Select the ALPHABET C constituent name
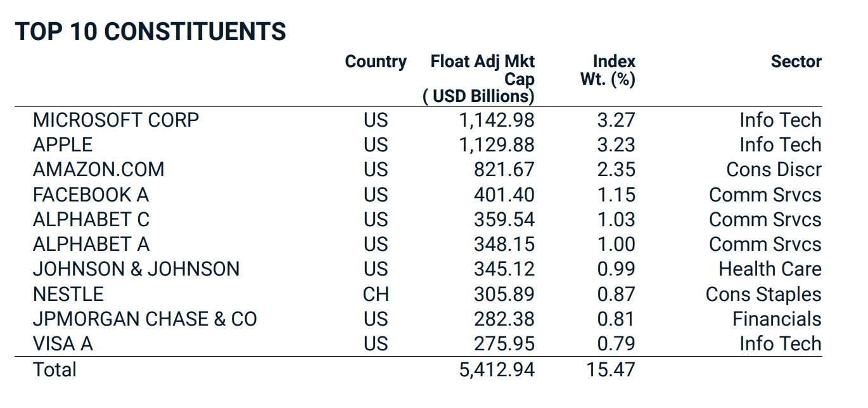The image size is (868, 408). (x=91, y=219)
